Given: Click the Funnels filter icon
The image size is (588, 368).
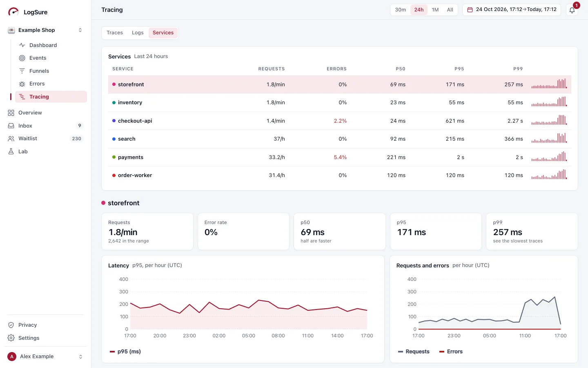Looking at the screenshot, I should [x=22, y=71].
